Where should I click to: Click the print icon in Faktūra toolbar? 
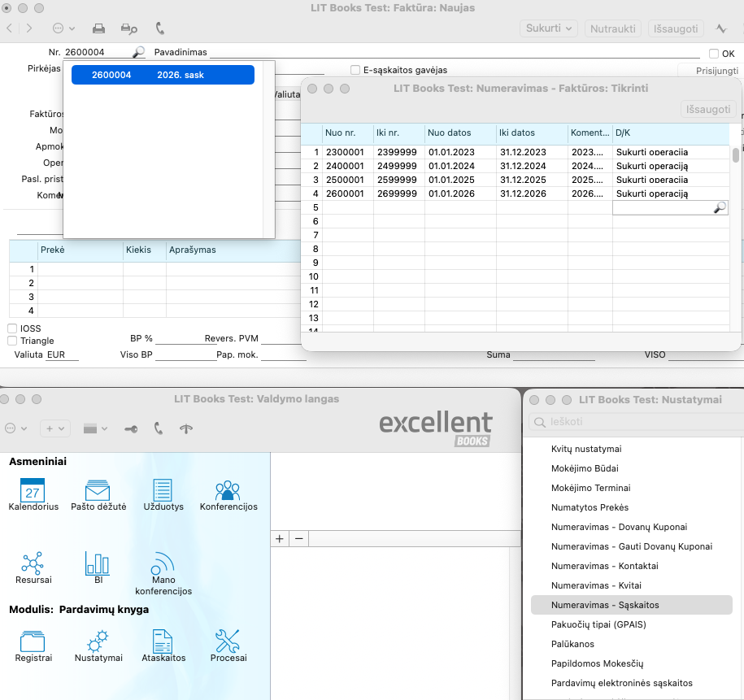(x=98, y=28)
